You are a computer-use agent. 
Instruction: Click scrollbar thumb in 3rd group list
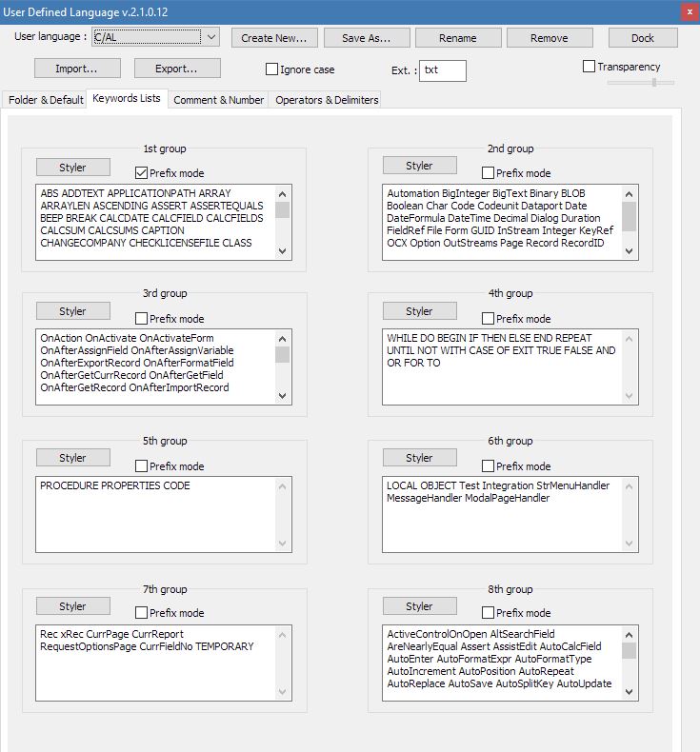(282, 354)
